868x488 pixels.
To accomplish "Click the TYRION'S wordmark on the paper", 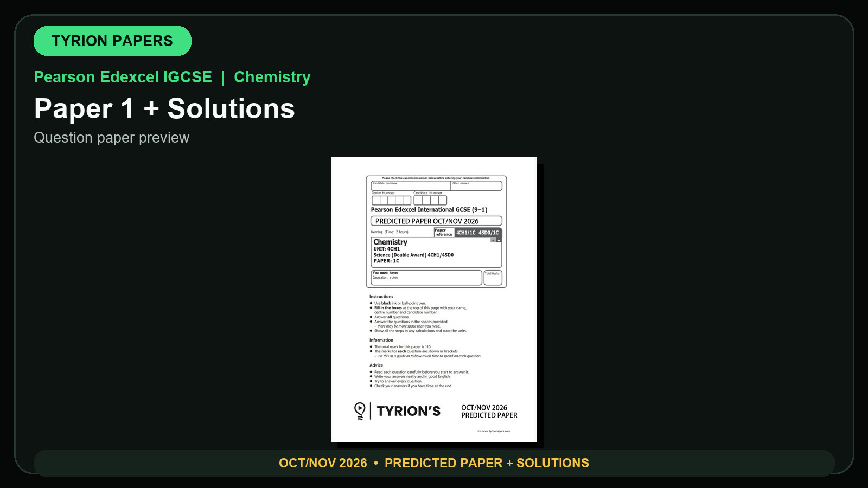I will pyautogui.click(x=409, y=412).
